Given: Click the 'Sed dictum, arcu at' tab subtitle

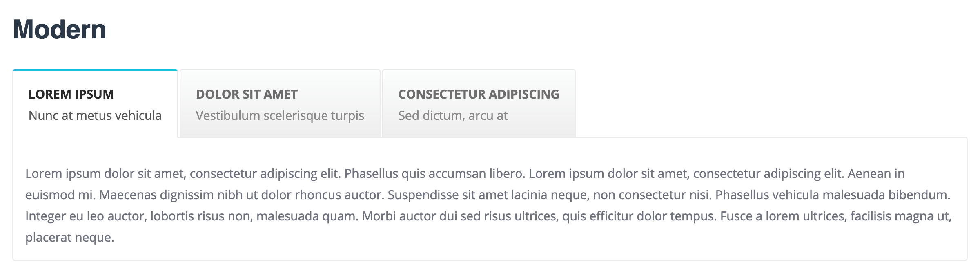Looking at the screenshot, I should [x=453, y=116].
